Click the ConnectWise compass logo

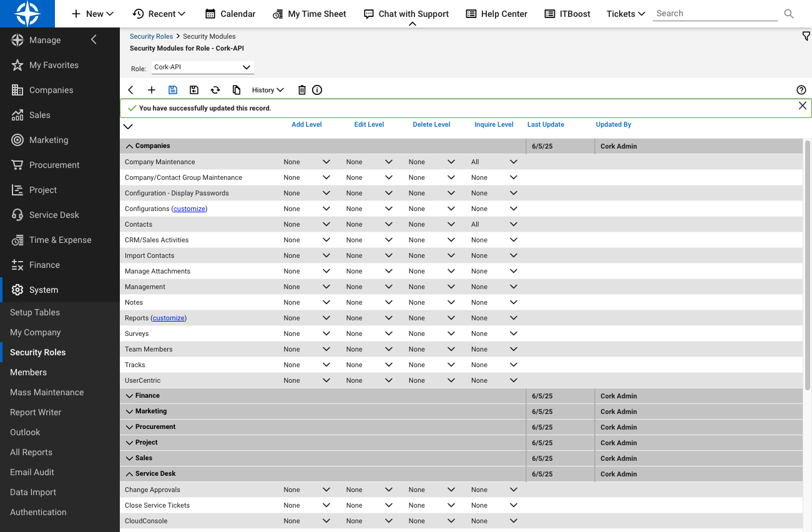(27, 14)
